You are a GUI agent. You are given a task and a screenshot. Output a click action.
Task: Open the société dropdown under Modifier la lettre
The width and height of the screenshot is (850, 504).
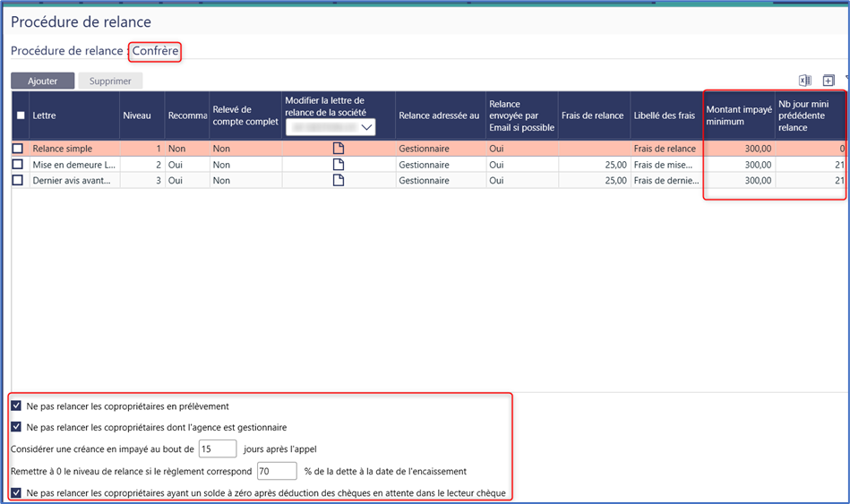[x=331, y=127]
